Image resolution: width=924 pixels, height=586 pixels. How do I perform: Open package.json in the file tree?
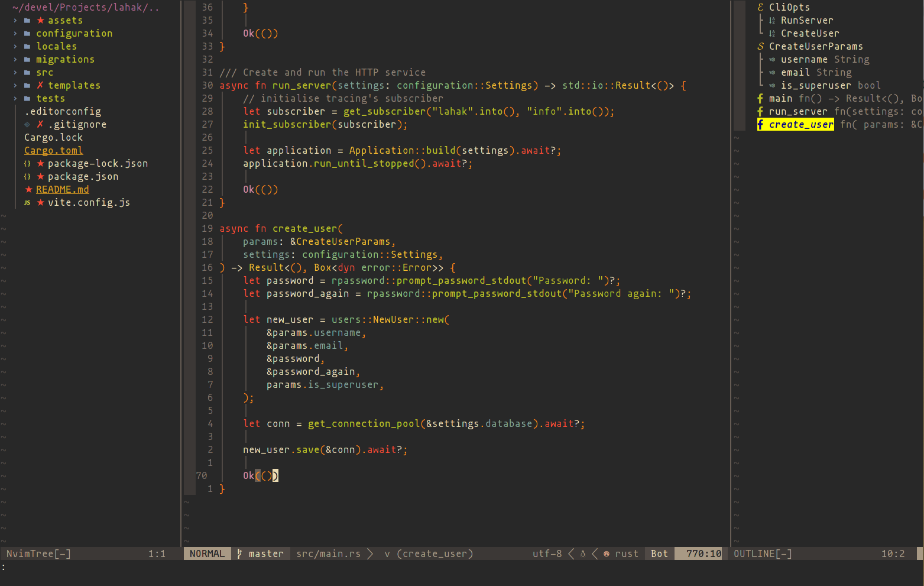click(x=83, y=177)
